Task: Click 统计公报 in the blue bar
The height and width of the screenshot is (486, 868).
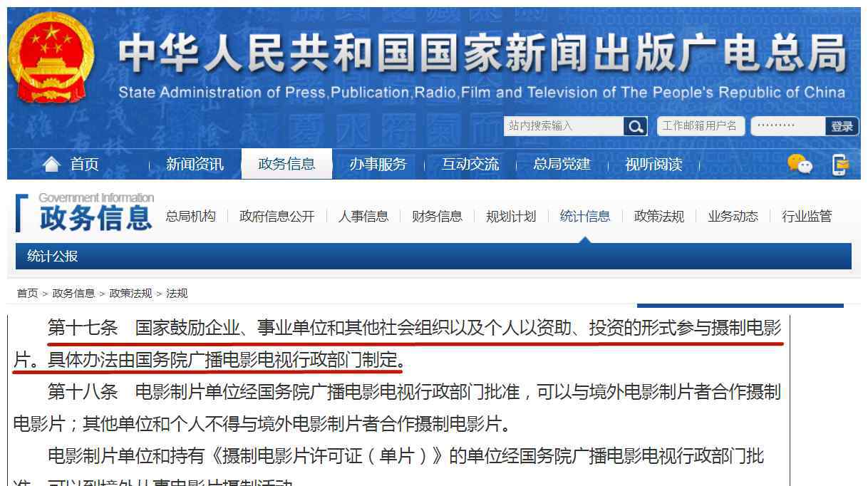Action: pyautogui.click(x=52, y=256)
